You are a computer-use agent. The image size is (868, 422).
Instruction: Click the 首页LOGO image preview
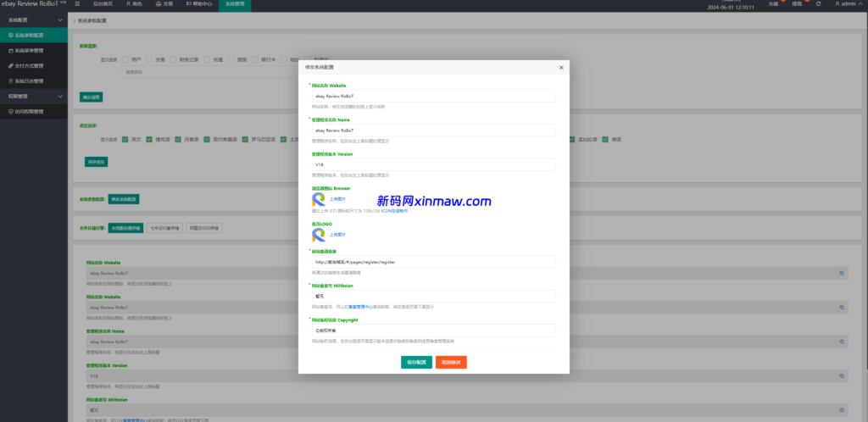[319, 234]
